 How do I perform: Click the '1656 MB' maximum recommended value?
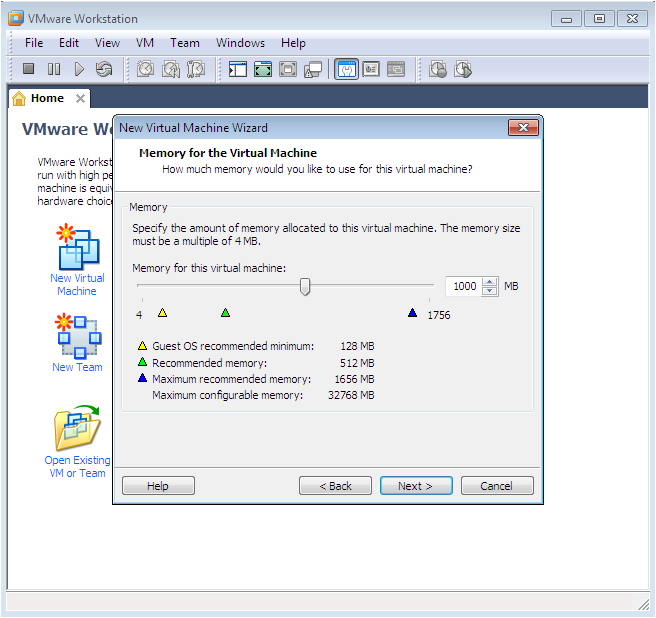(x=354, y=379)
